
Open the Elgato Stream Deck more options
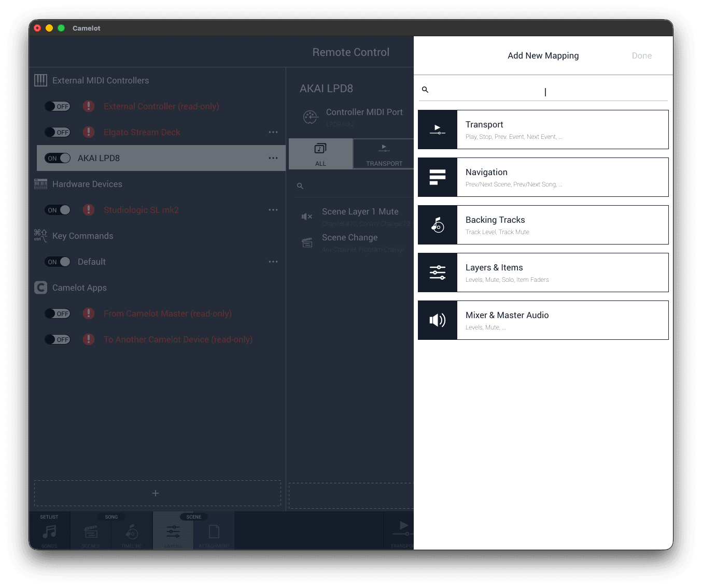click(x=273, y=132)
